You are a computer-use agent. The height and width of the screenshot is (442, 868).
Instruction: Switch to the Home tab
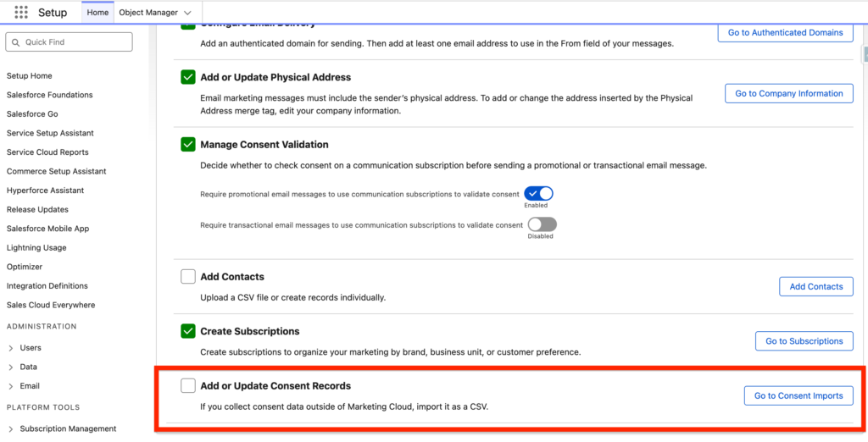click(x=97, y=13)
